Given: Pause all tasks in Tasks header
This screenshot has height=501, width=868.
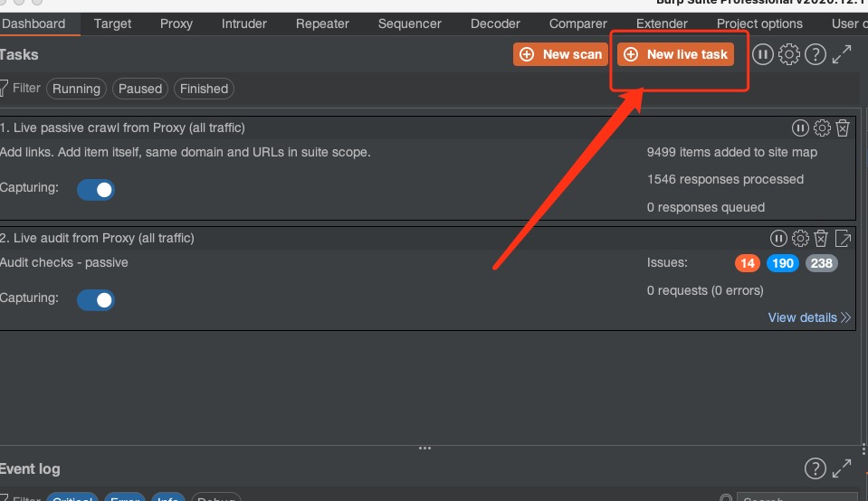Looking at the screenshot, I should [x=762, y=54].
